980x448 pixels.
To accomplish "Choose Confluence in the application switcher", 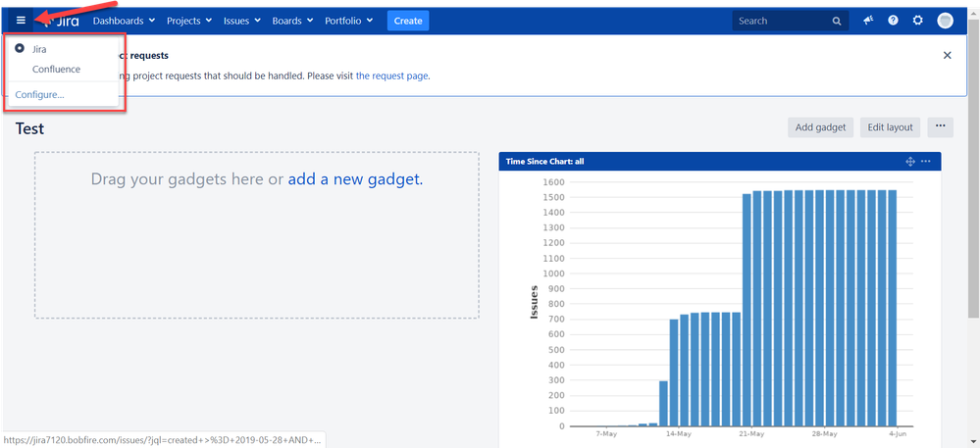I will tap(56, 70).
